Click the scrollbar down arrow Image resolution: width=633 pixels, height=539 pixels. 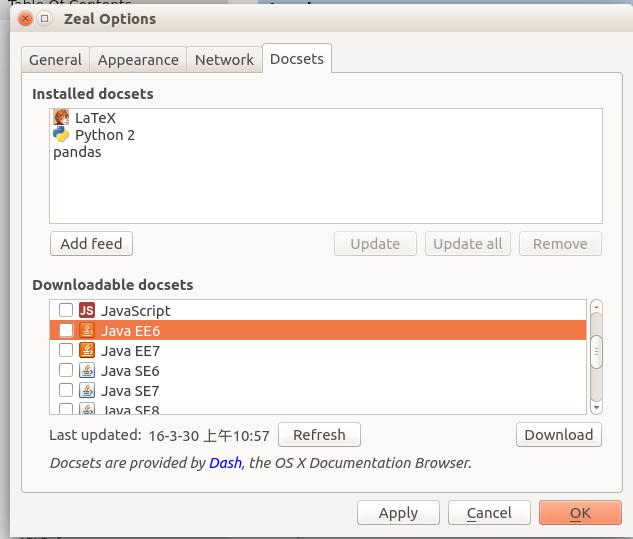(x=596, y=407)
